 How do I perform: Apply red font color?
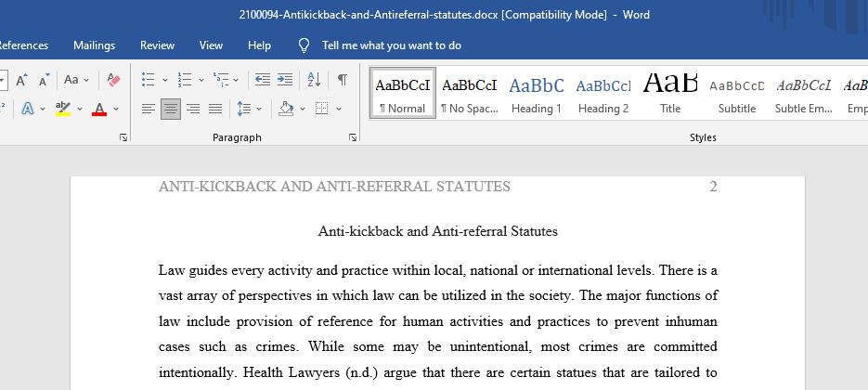point(99,109)
